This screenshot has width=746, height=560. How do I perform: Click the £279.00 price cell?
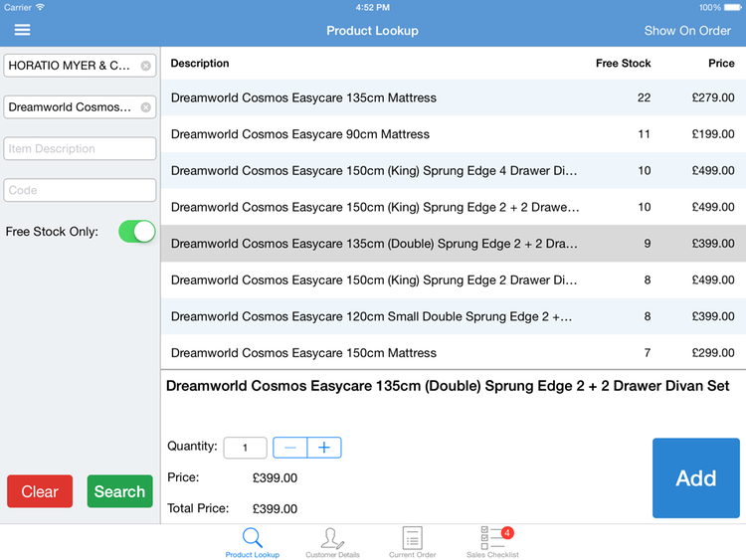point(713,97)
